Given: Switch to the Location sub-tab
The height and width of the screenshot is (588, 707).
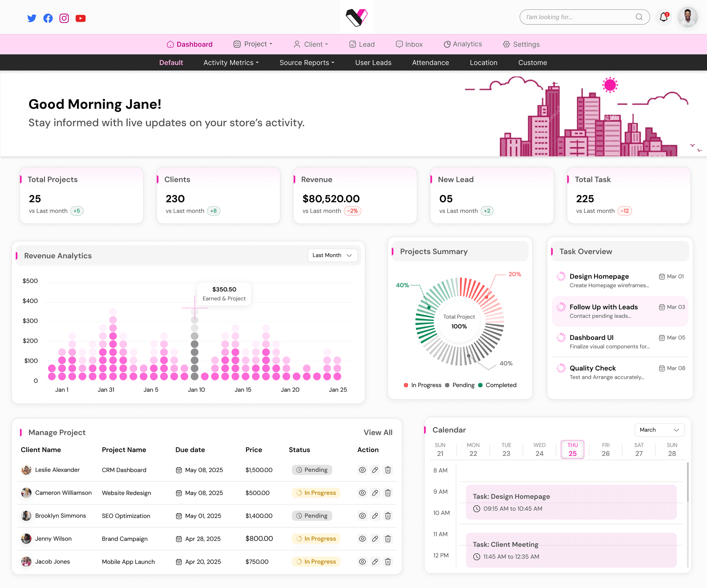Looking at the screenshot, I should pyautogui.click(x=483, y=63).
